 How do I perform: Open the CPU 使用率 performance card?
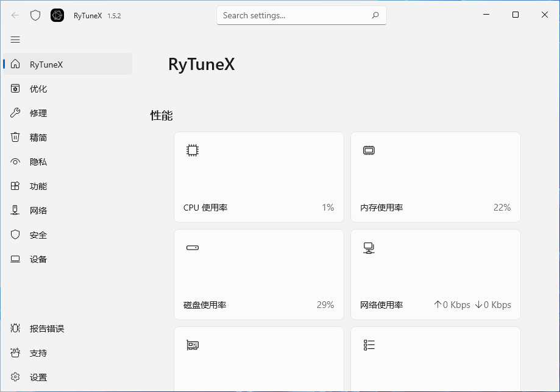click(x=258, y=177)
